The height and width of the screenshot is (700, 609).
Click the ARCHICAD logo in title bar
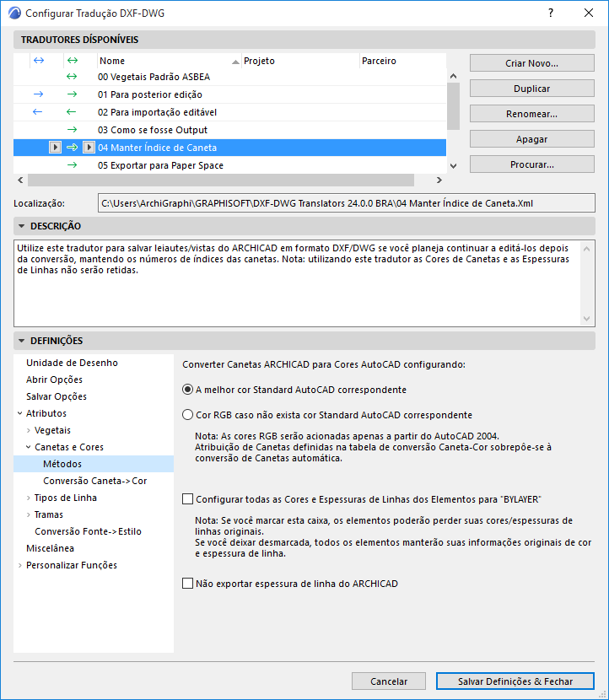pyautogui.click(x=14, y=13)
